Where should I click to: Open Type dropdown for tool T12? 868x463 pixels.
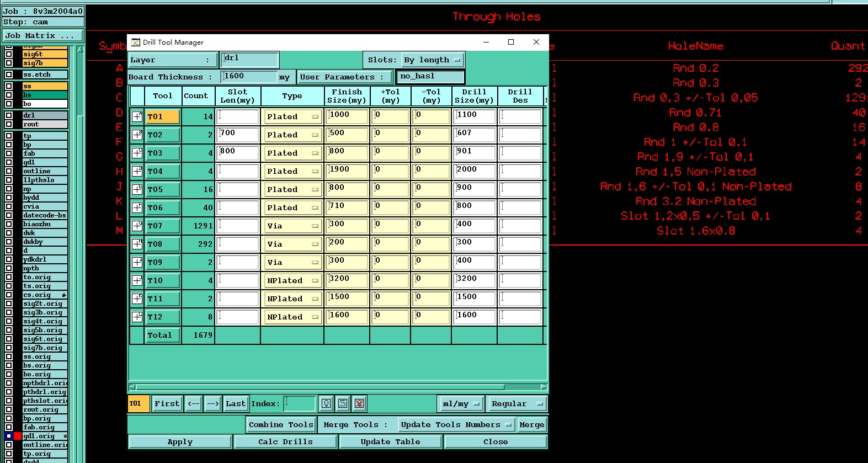pos(292,317)
